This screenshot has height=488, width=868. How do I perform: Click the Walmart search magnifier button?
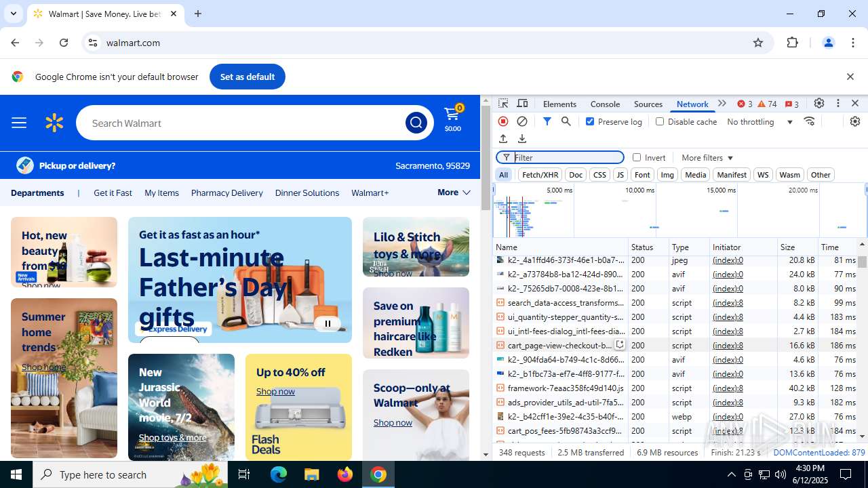pos(416,123)
